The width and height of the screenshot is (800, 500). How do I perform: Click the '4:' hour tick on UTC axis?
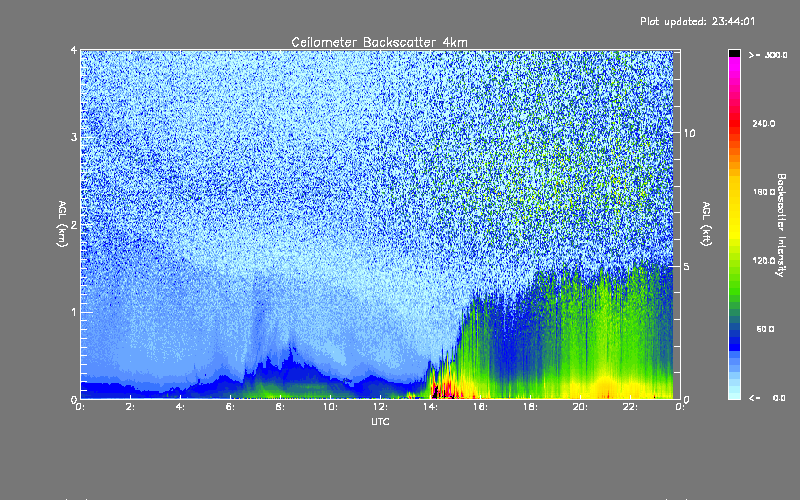(180, 407)
